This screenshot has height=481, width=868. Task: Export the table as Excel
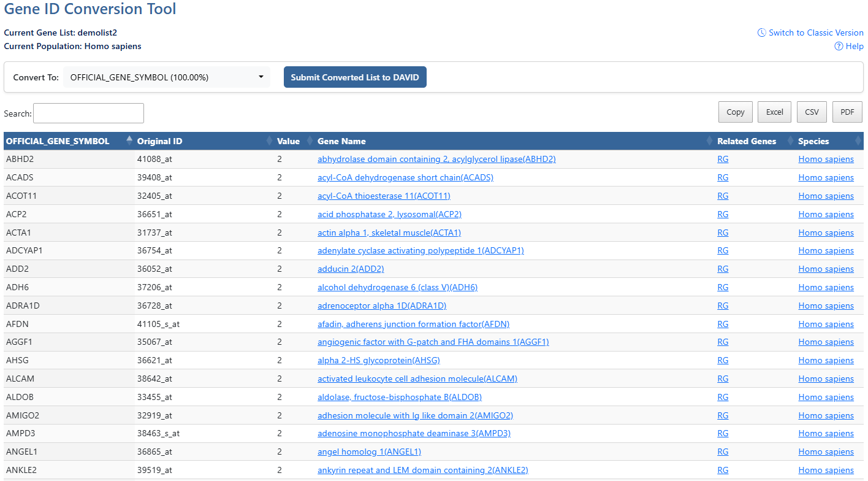tap(774, 112)
